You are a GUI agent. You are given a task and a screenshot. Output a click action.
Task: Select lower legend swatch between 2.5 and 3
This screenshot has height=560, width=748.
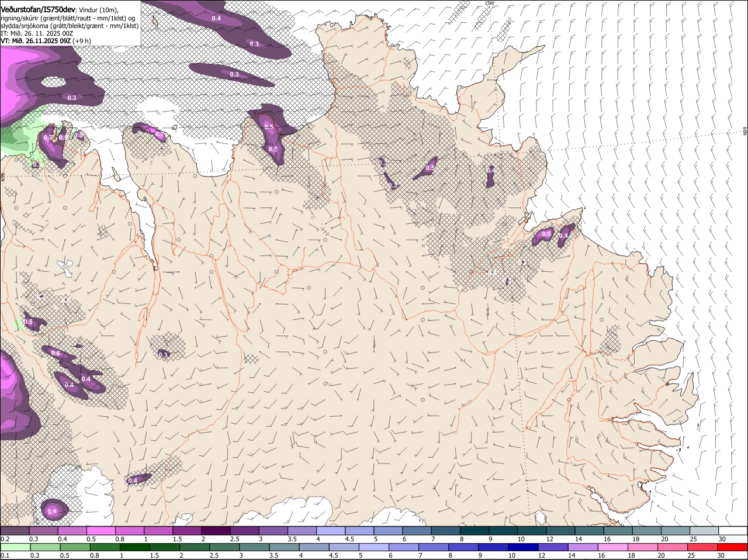point(225,547)
